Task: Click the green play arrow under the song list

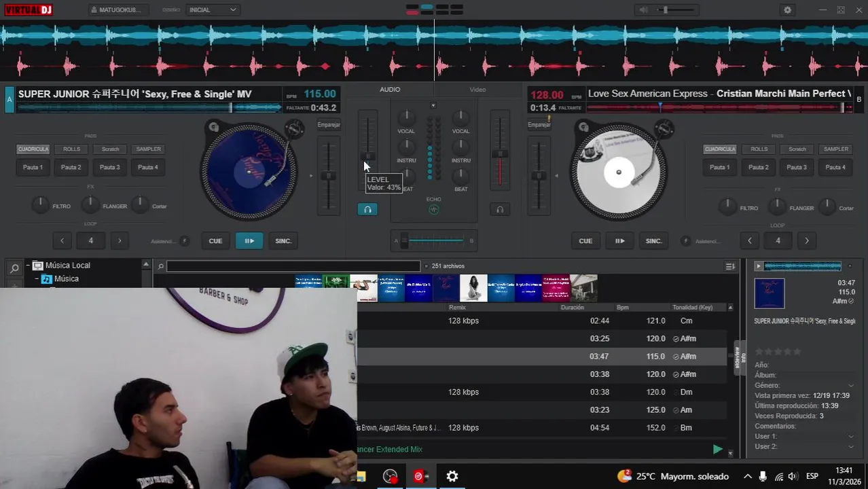Action: point(717,449)
